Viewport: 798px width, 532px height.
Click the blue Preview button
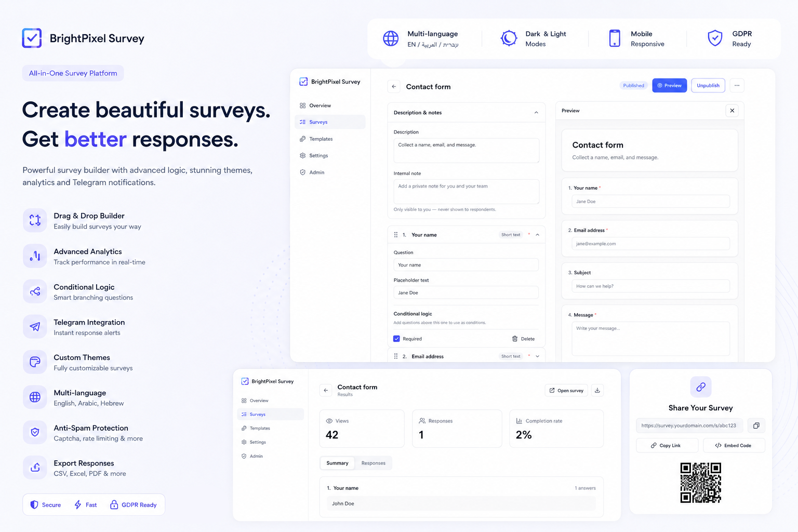point(669,85)
